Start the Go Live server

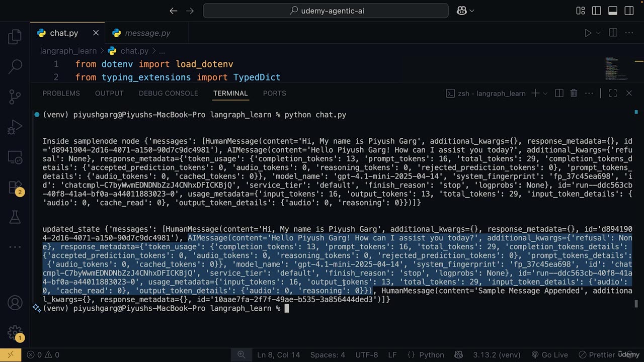click(x=549, y=354)
